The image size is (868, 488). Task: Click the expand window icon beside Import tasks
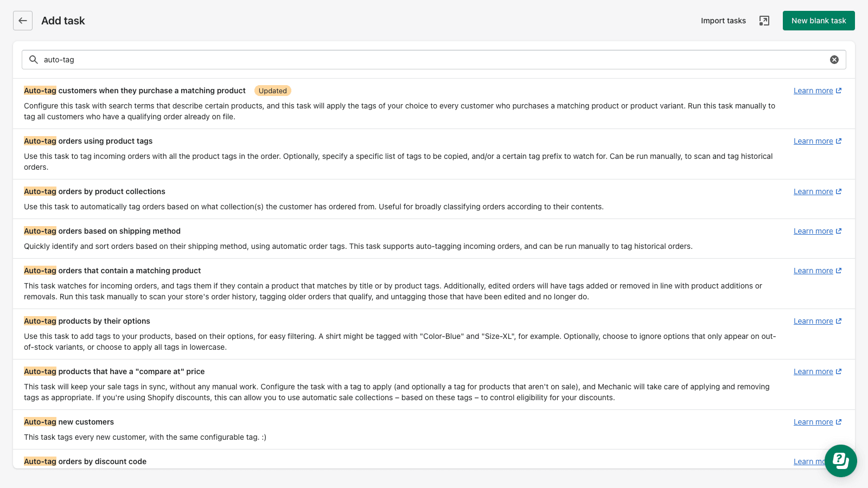tap(764, 21)
